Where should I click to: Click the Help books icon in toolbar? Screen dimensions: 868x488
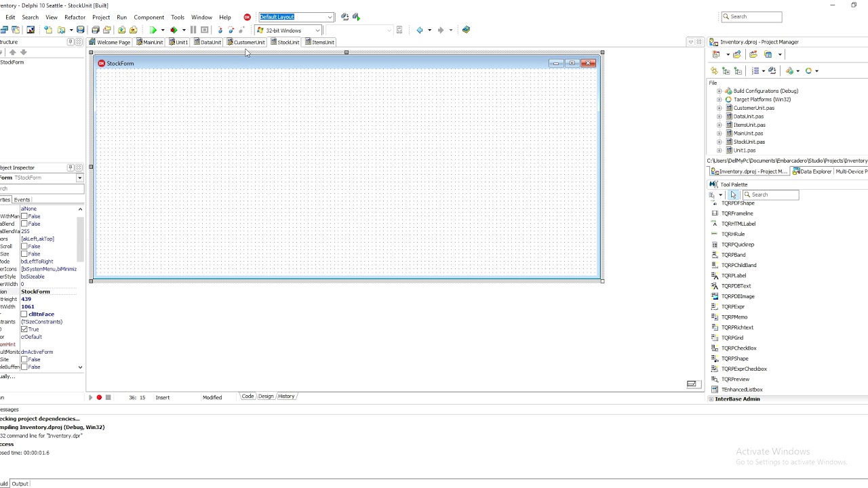point(466,30)
